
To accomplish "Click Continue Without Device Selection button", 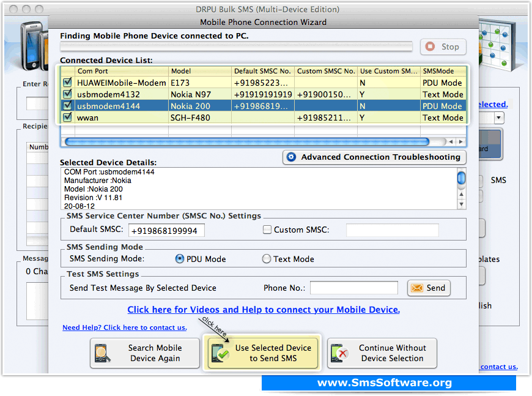I will [x=382, y=353].
